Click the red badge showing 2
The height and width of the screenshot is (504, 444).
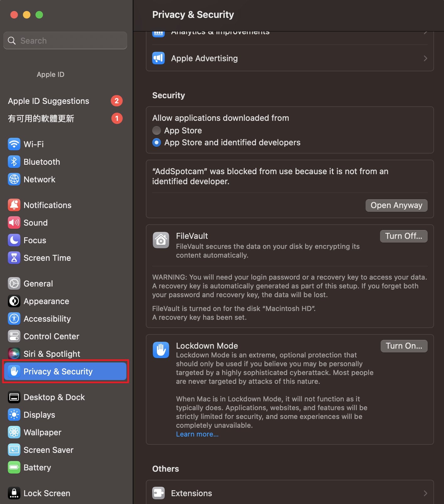point(117,101)
